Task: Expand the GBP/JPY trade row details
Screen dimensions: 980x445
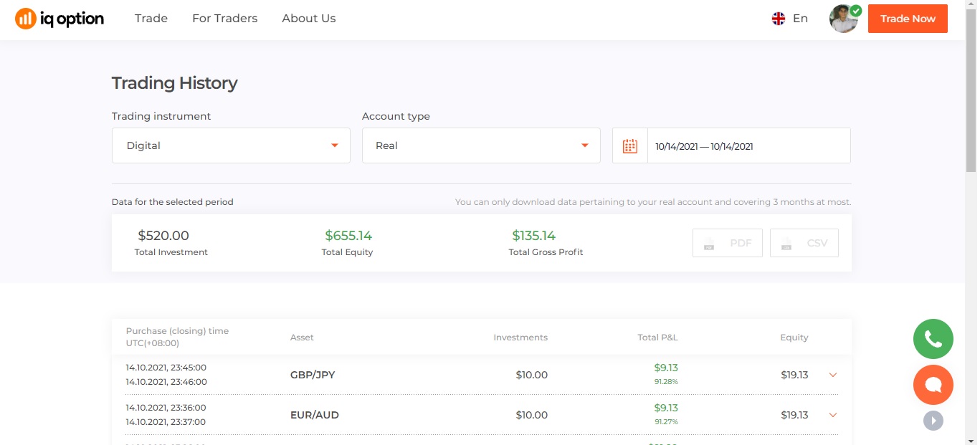Action: point(832,375)
